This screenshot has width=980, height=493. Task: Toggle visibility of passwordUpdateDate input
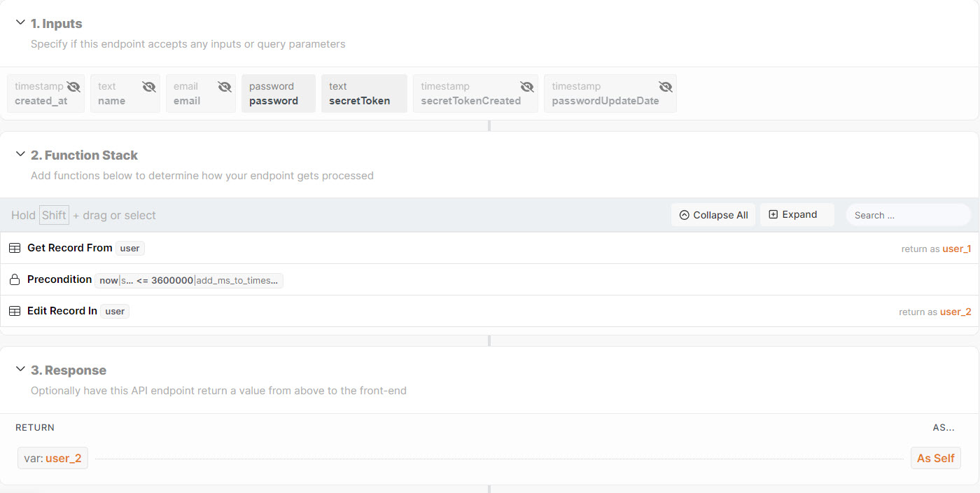pyautogui.click(x=666, y=87)
